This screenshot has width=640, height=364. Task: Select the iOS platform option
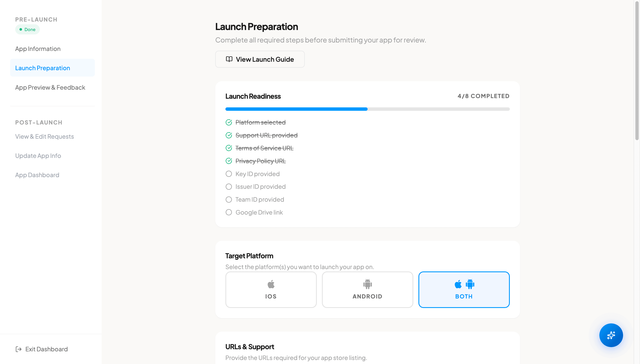click(x=271, y=290)
